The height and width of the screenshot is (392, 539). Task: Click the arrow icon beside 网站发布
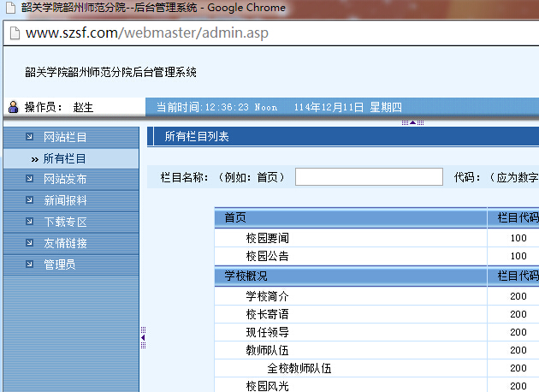click(30, 179)
